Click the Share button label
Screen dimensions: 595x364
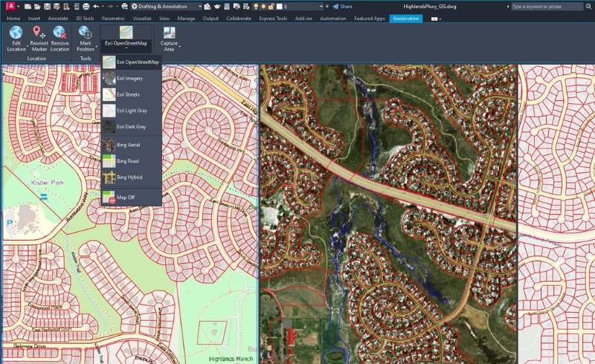tap(346, 7)
